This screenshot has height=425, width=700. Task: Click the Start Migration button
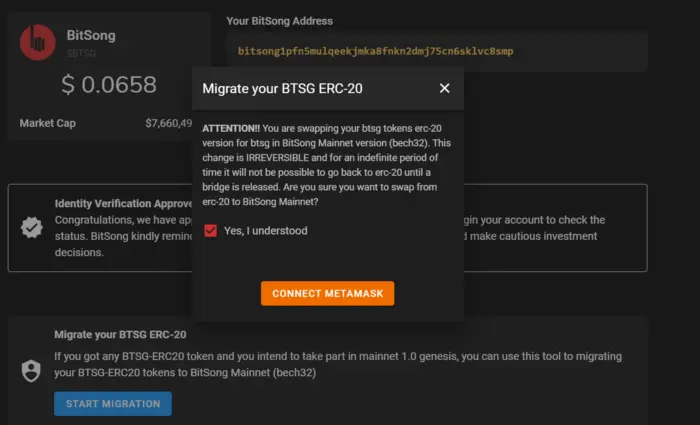[x=113, y=404]
